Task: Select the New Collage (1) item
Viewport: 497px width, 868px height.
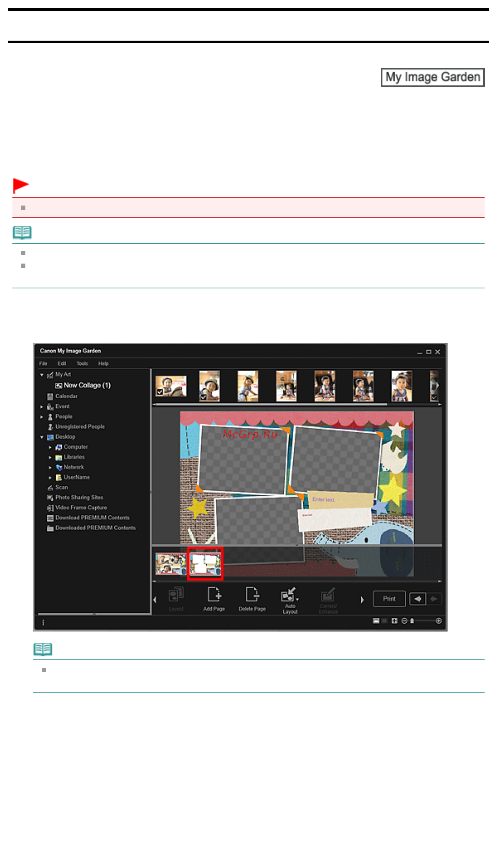Action: tap(83, 386)
